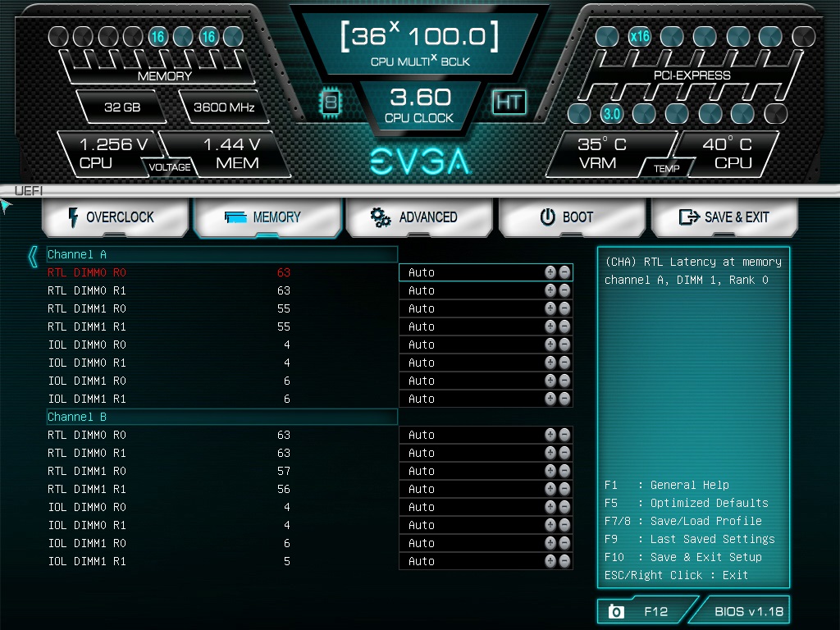
Task: Open Channel A RTL DIMM0 R1 Auto field
Action: 486,290
